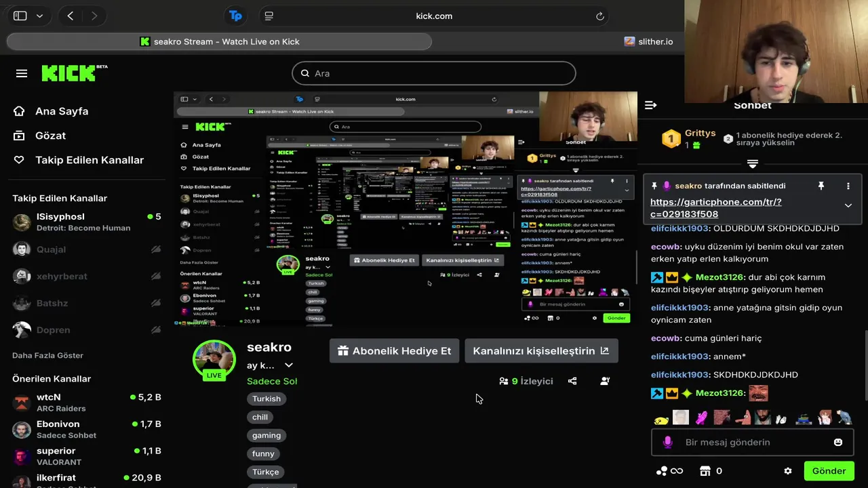The image size is (868, 488).
Task: Open the Sadece Sol category link
Action: point(272,381)
